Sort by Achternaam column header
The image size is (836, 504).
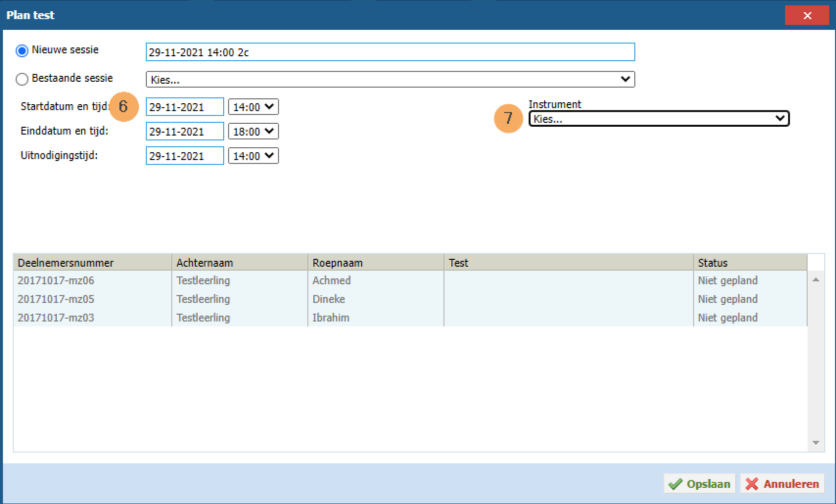coord(239,263)
